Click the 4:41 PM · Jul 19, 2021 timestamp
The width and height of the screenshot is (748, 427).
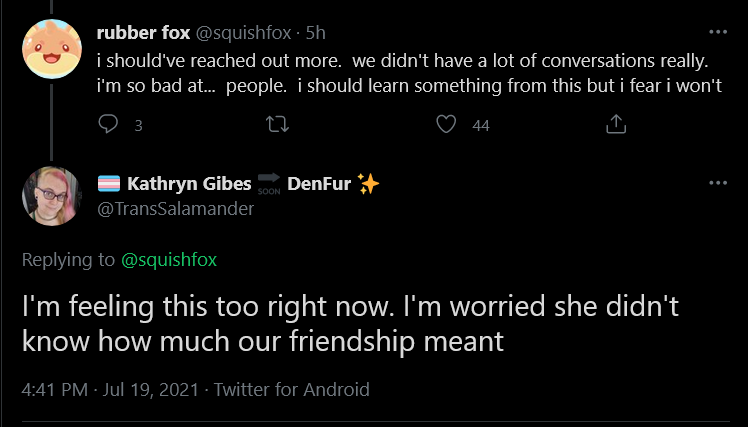[x=110, y=389]
